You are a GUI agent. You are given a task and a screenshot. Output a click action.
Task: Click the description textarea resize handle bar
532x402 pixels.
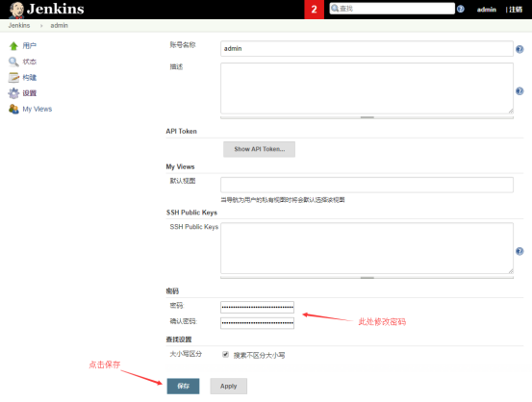pyautogui.click(x=367, y=117)
